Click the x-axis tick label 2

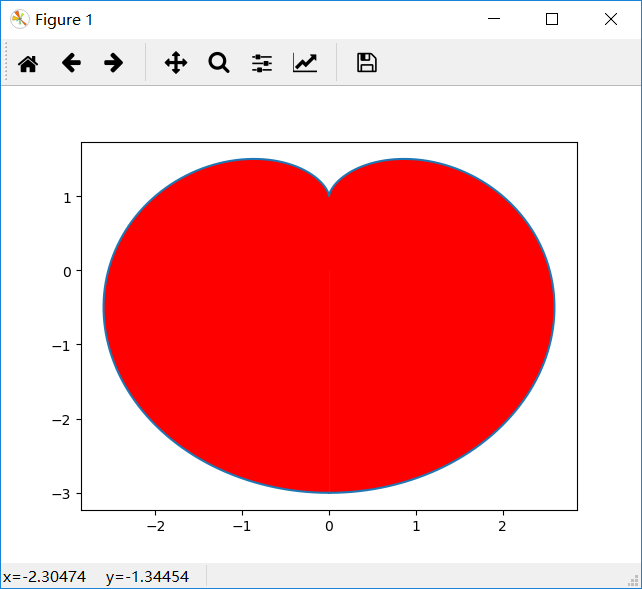(x=503, y=526)
